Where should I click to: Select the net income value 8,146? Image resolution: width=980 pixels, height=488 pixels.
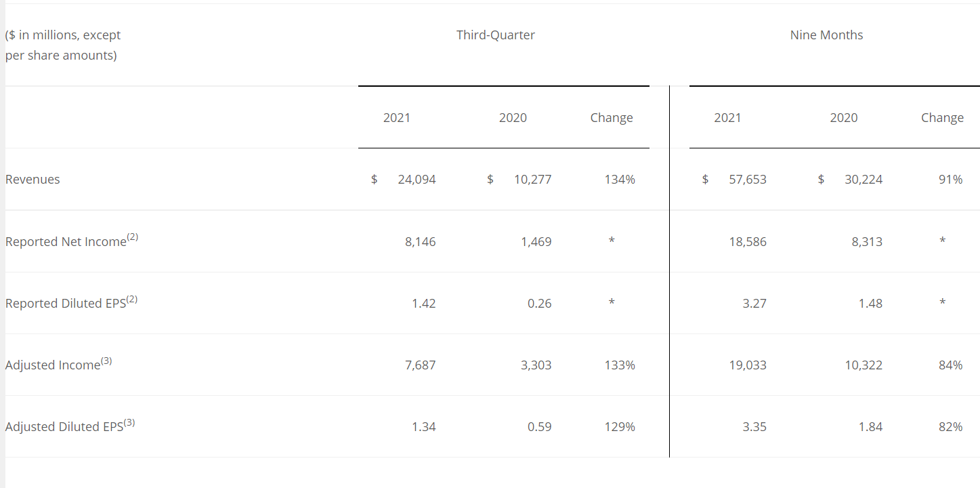pos(420,241)
